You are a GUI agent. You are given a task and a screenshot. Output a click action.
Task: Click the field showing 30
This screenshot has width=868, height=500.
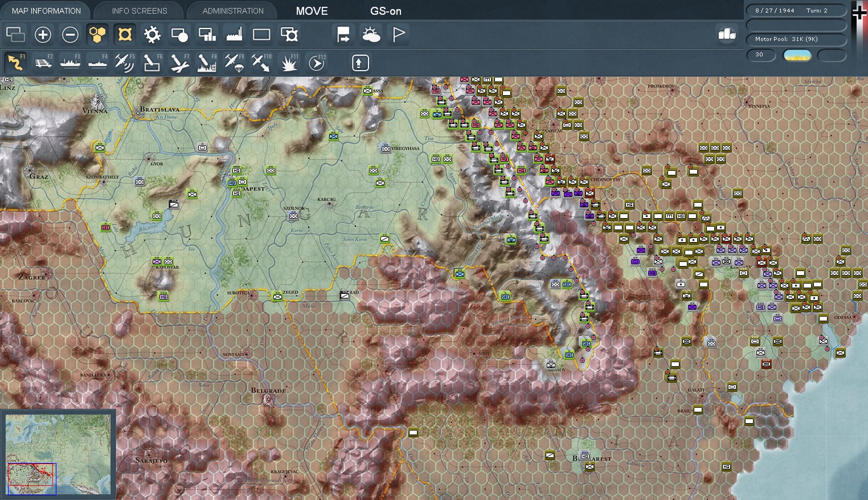point(761,55)
